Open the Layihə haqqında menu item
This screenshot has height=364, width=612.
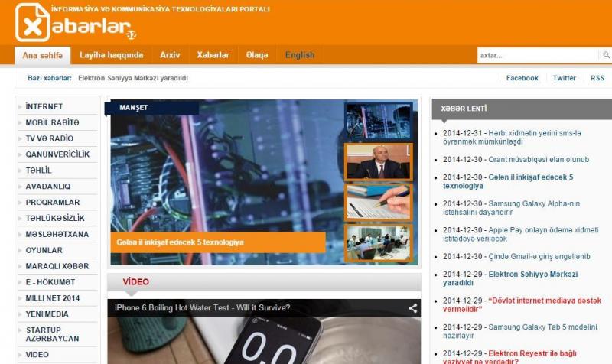(x=111, y=55)
